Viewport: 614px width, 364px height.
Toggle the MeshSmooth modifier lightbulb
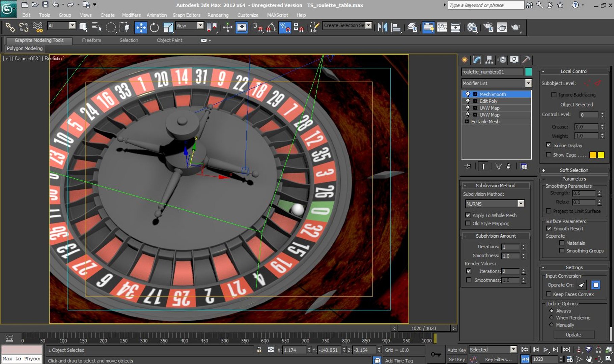pyautogui.click(x=468, y=94)
